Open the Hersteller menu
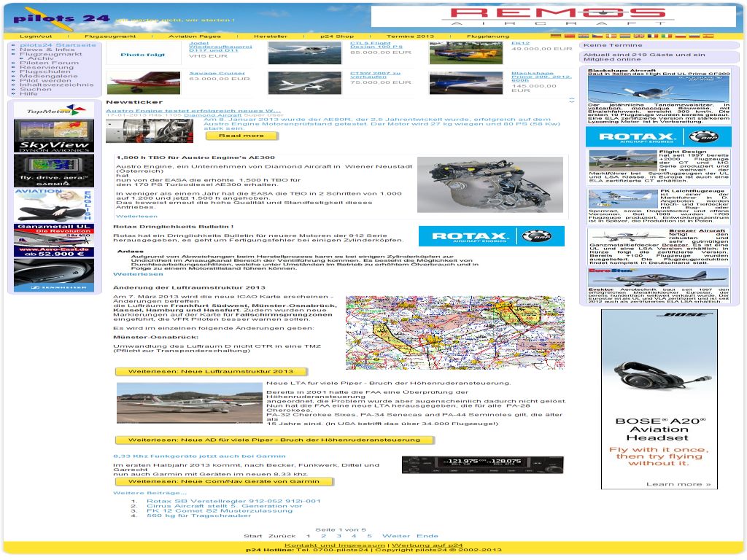 (x=270, y=36)
